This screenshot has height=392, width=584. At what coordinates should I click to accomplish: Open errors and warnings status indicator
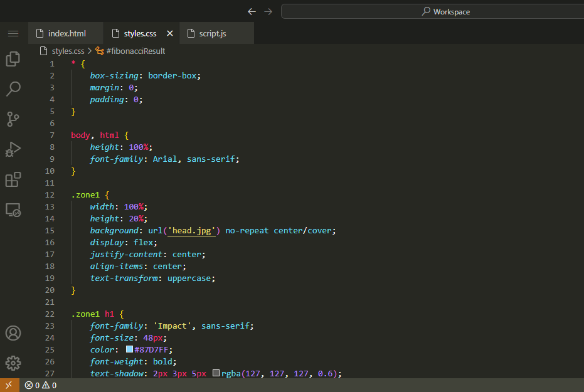41,385
